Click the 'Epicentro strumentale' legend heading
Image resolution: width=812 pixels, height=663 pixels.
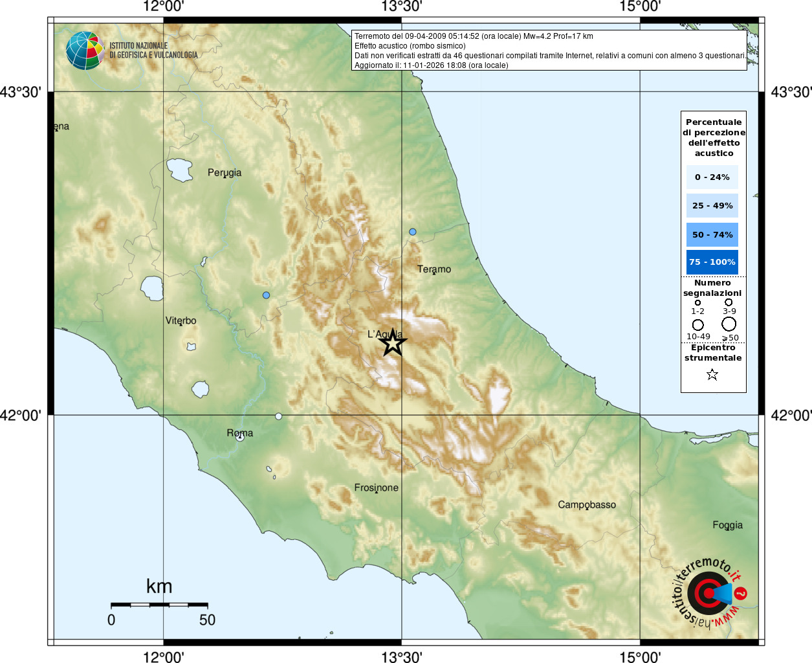tap(713, 353)
